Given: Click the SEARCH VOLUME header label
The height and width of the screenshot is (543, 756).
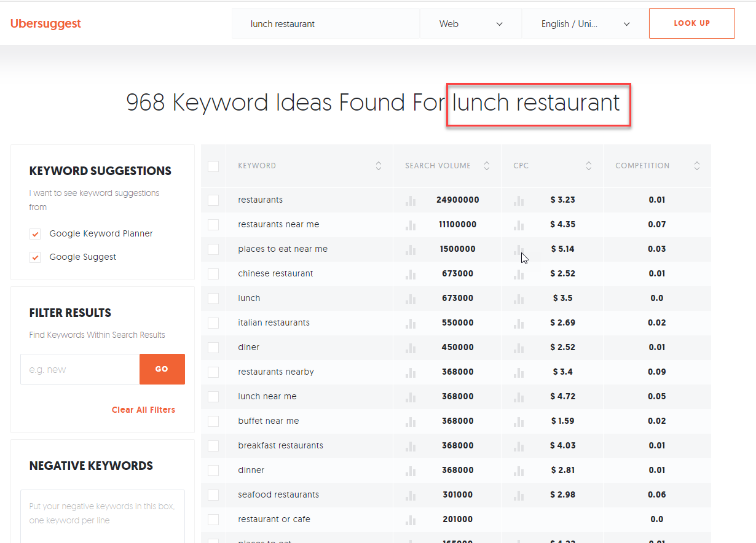Looking at the screenshot, I should (438, 166).
